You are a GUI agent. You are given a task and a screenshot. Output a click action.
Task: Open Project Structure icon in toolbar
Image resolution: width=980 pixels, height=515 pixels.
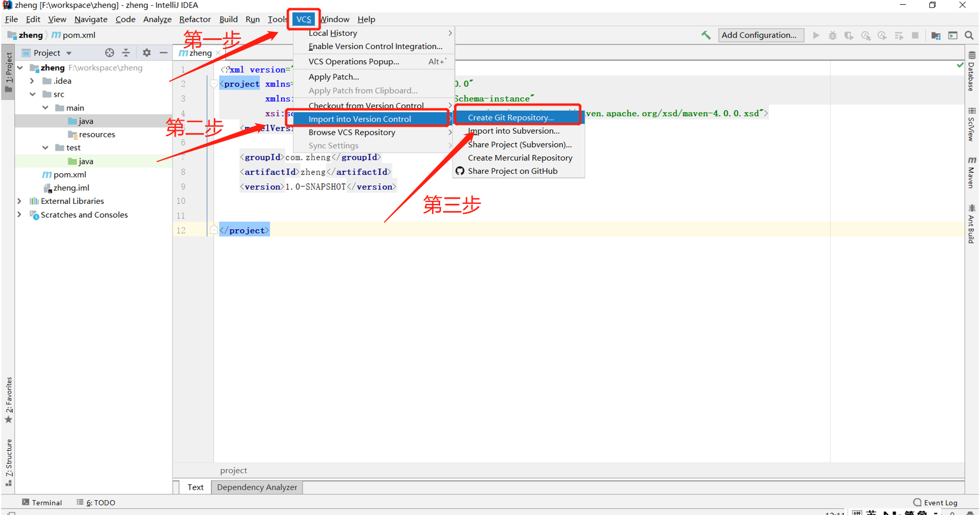pos(936,35)
